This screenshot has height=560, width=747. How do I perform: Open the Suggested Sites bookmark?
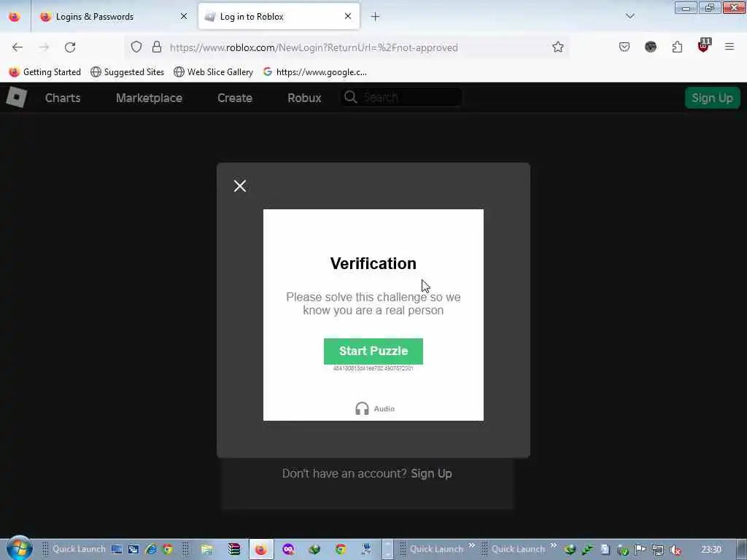click(127, 72)
